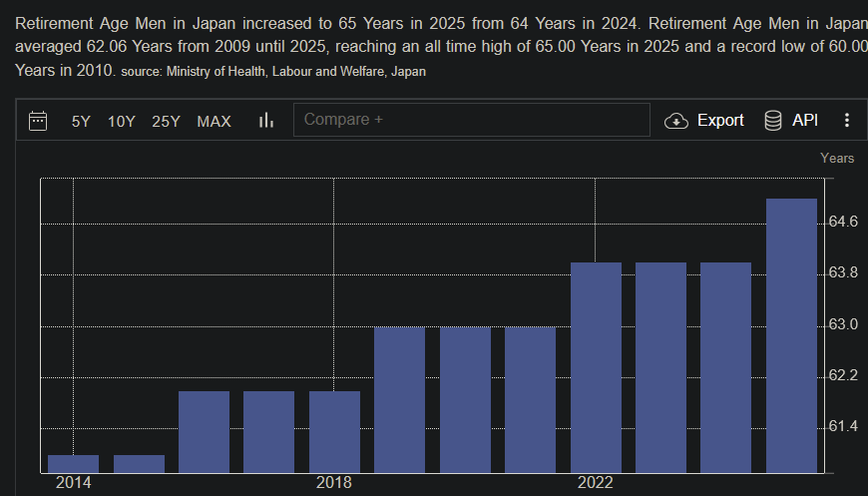This screenshot has height=496, width=868.
Task: Click the bar above the 2022 label
Action: pos(596,367)
